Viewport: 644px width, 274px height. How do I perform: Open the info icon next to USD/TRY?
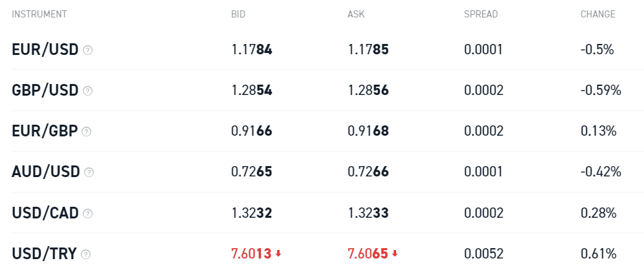85,255
